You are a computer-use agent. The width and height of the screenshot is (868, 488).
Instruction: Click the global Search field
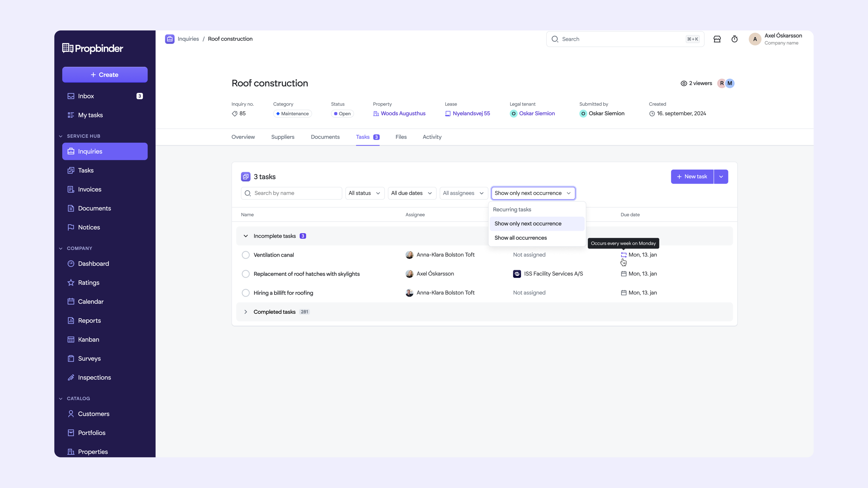[x=625, y=39]
